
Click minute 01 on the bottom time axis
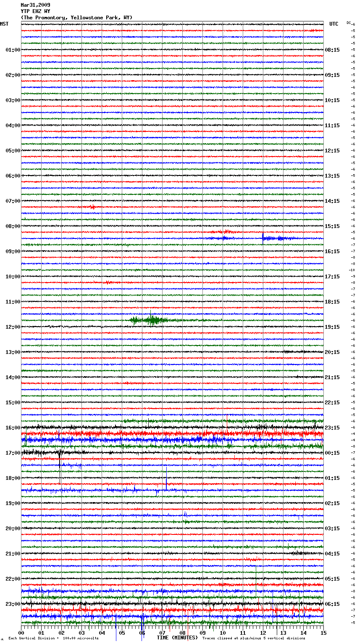click(41, 633)
